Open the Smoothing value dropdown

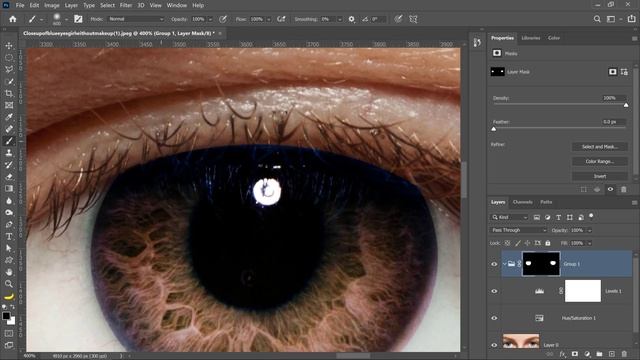[x=340, y=19]
